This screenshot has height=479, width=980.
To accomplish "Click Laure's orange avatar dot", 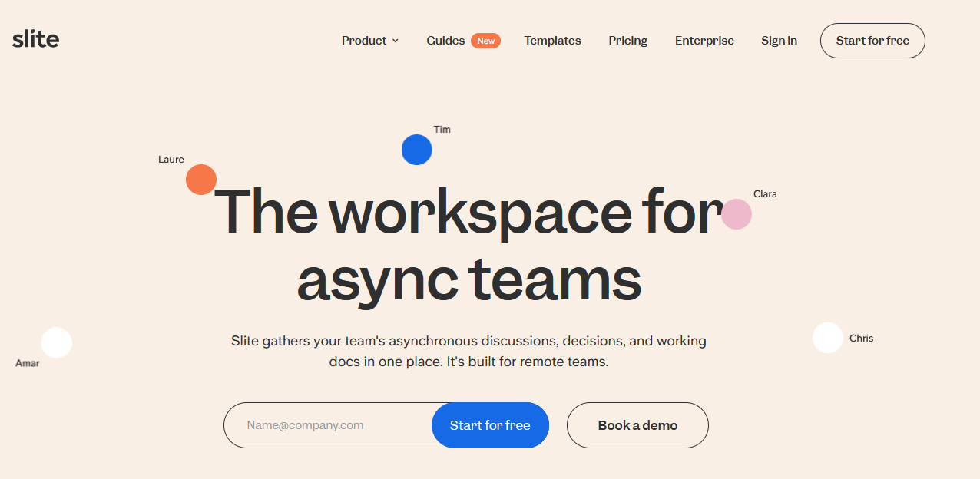I will [x=201, y=180].
